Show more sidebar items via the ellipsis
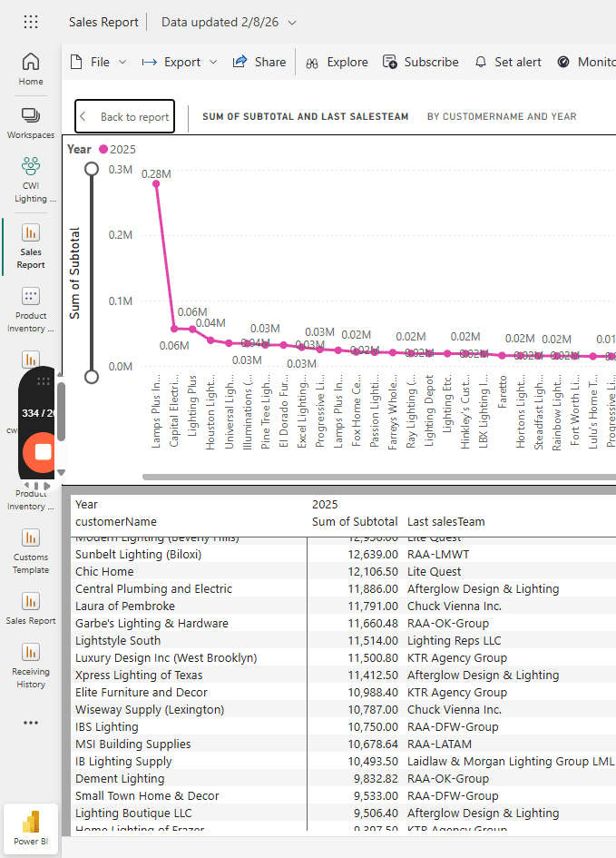 31,723
